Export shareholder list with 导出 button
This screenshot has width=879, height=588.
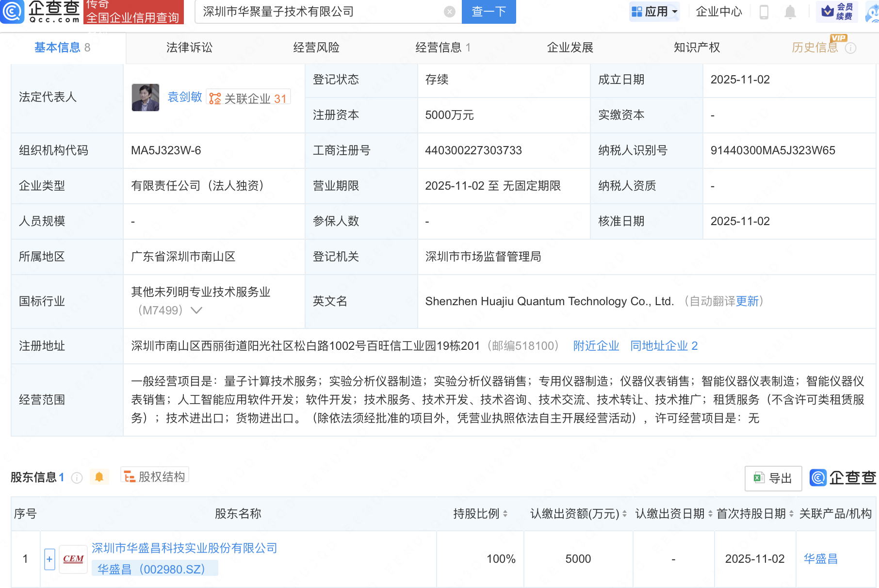tap(773, 478)
